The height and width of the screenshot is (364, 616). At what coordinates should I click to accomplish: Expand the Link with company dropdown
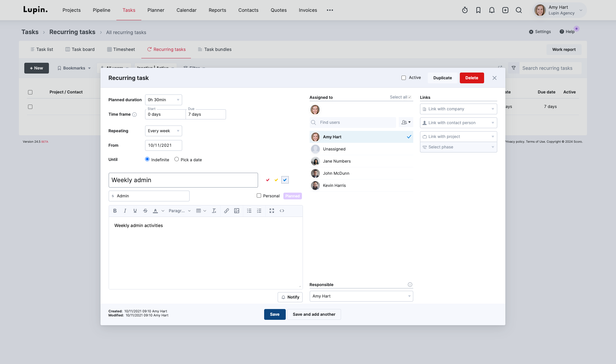pos(458,109)
